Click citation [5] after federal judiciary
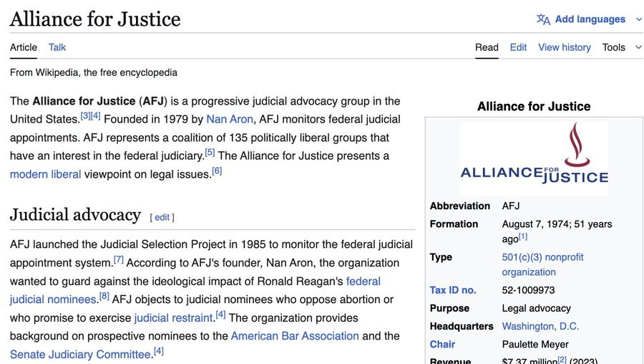644x364 pixels. click(210, 152)
